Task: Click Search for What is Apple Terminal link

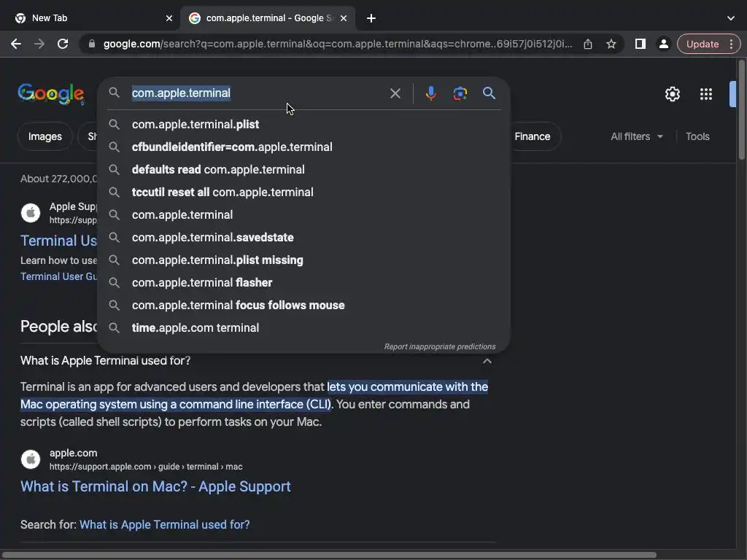Action: [164, 524]
